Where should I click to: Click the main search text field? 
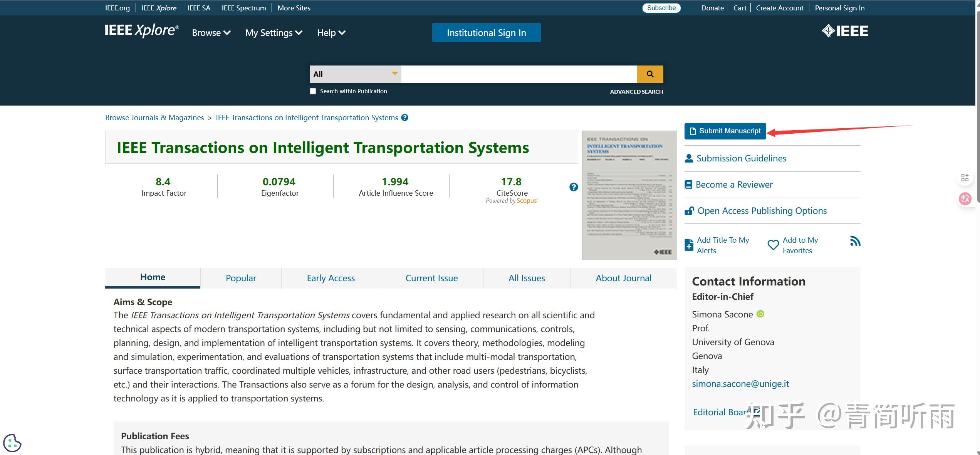click(519, 74)
